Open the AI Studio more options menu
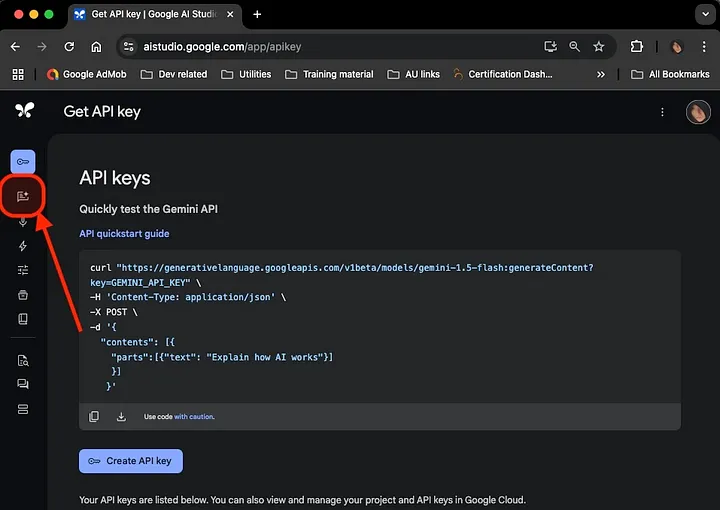 662,112
